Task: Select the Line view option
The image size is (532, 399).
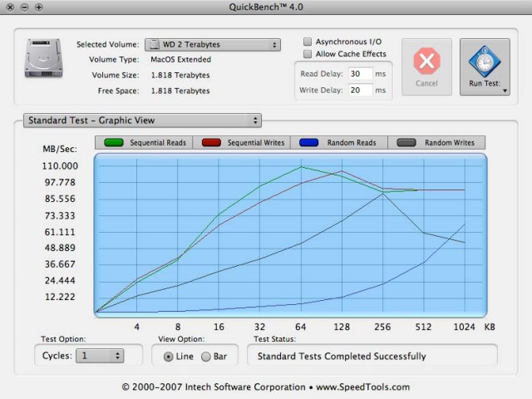Action: 168,357
